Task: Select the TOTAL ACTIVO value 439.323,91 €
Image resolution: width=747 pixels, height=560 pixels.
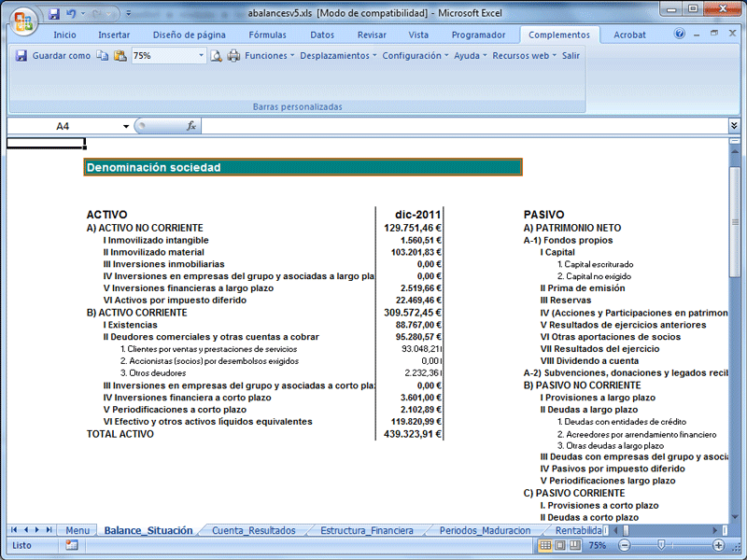Action: [x=413, y=434]
